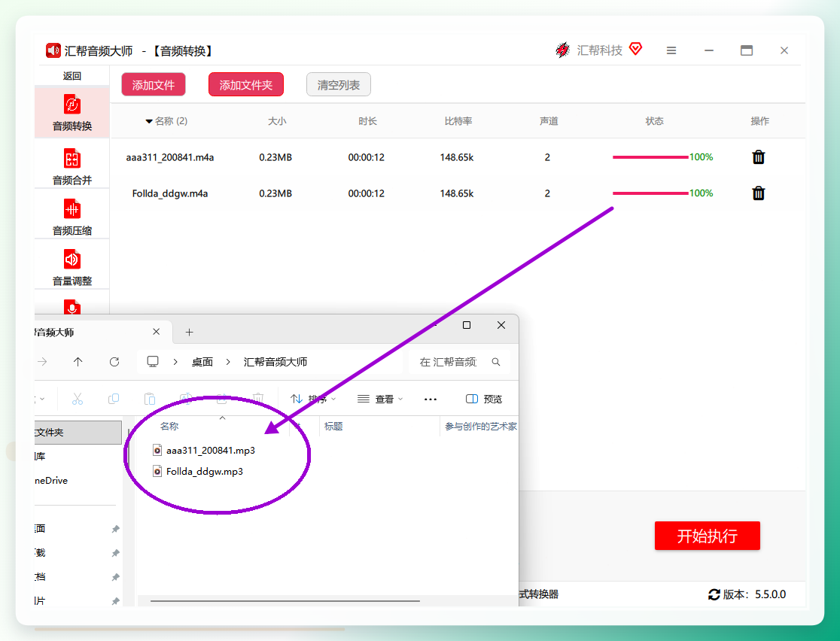Click the 汇帮音频大师 app speaker logo
Image resolution: width=840 pixels, height=641 pixels.
click(x=53, y=50)
